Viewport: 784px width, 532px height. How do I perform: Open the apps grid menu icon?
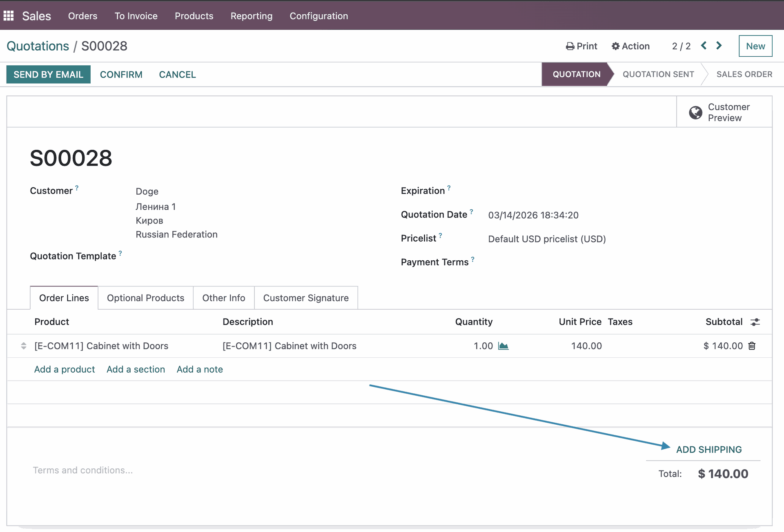click(9, 16)
